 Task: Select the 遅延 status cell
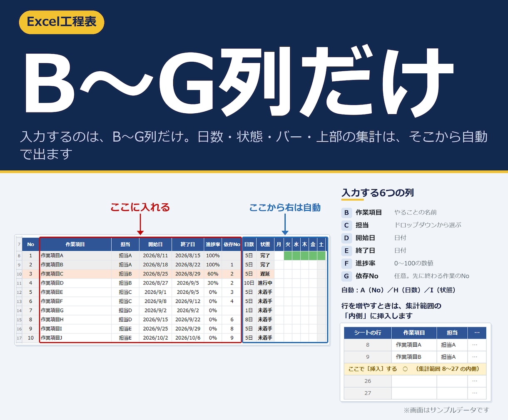(265, 274)
